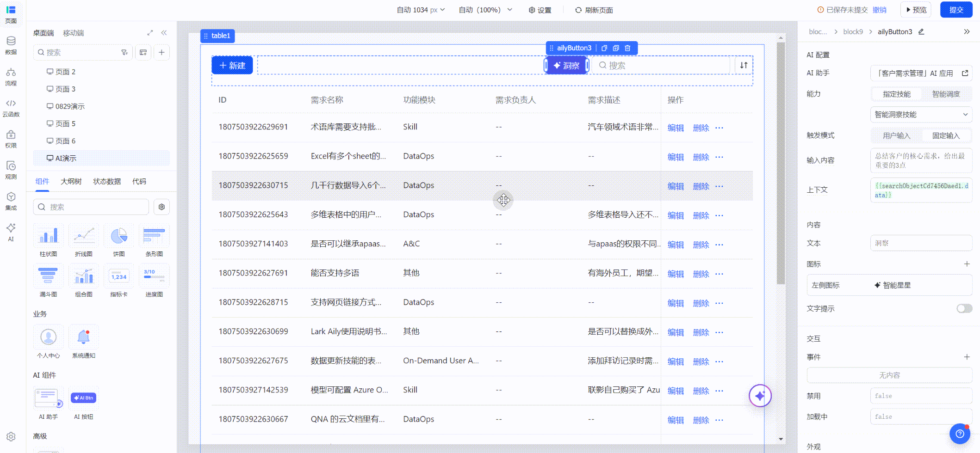Click the 新建 button in table
Image resolution: width=980 pixels, height=453 pixels.
pos(232,65)
